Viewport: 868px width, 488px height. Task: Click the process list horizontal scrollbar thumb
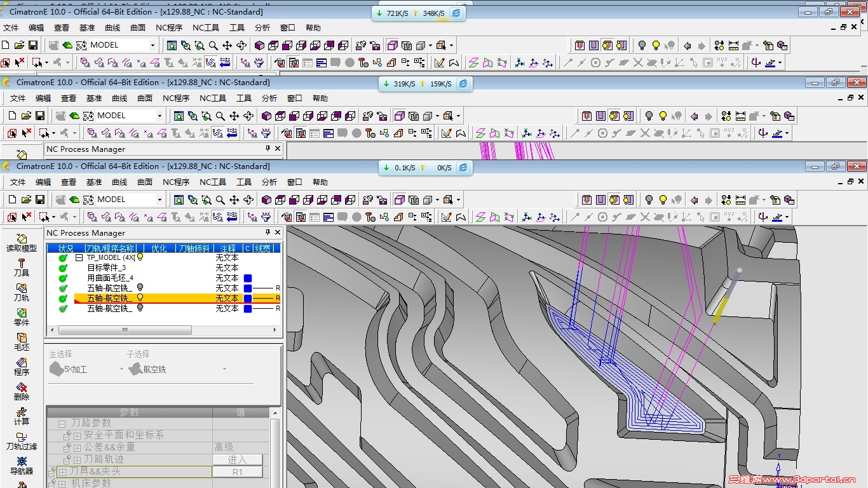coord(125,330)
